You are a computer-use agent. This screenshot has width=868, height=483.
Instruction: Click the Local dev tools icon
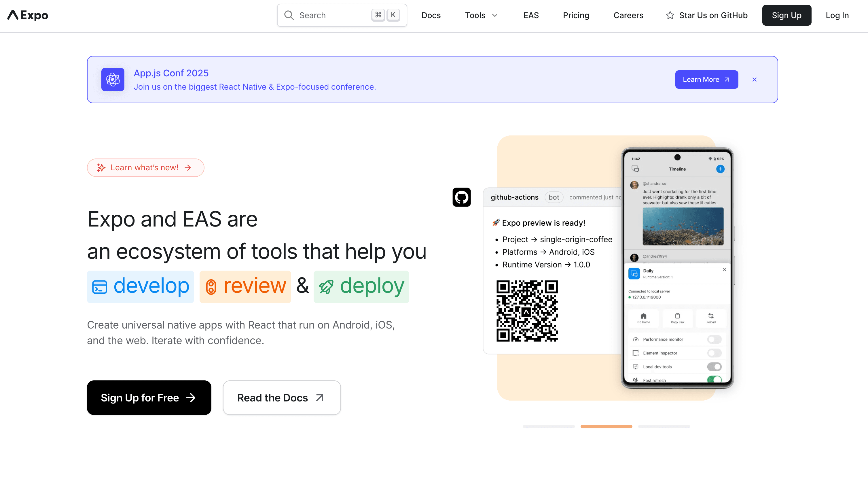pyautogui.click(x=636, y=367)
